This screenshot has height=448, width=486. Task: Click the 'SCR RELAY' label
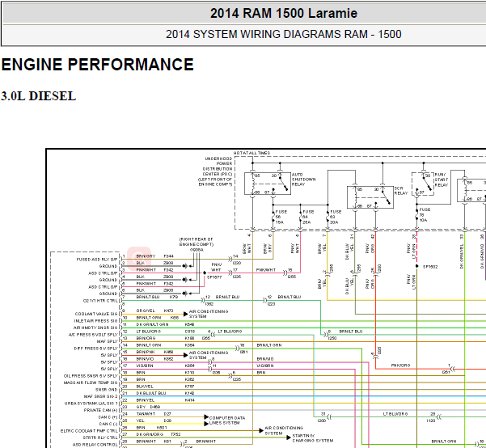pyautogui.click(x=401, y=191)
